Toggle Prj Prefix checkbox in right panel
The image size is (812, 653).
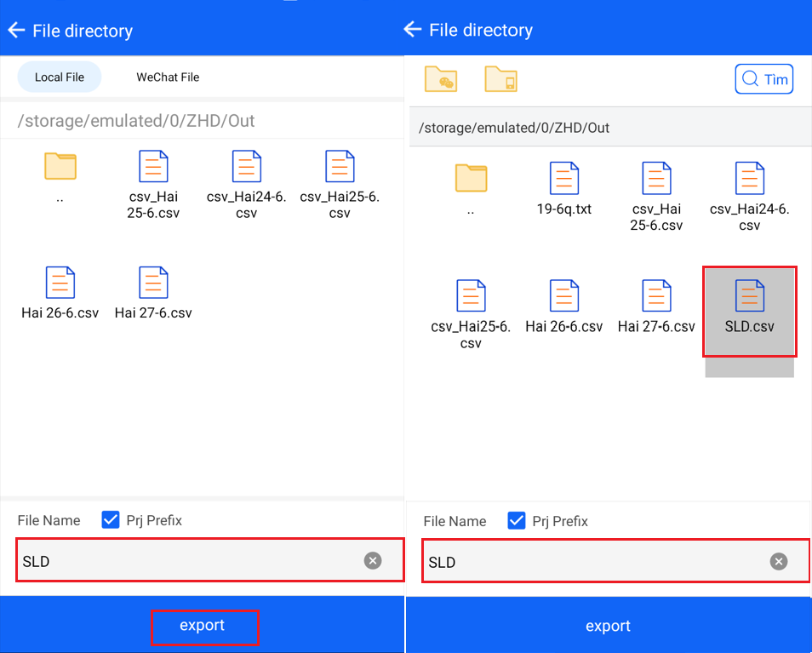click(x=516, y=521)
